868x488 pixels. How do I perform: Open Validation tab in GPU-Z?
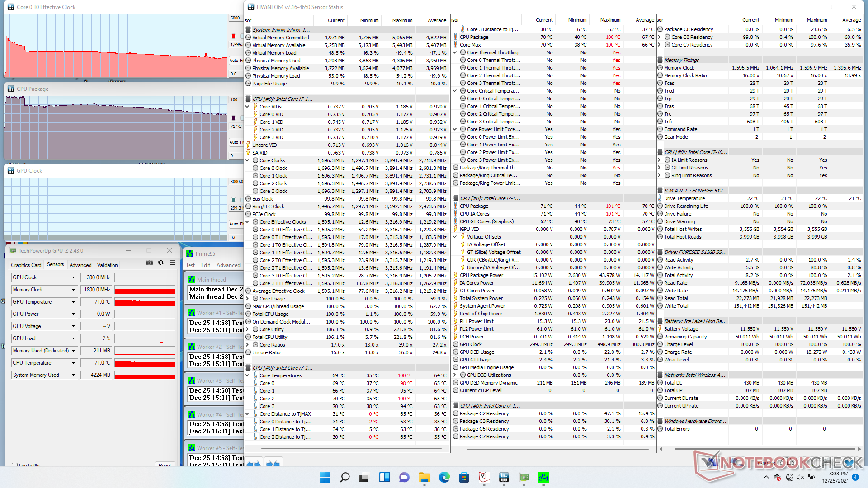108,265
